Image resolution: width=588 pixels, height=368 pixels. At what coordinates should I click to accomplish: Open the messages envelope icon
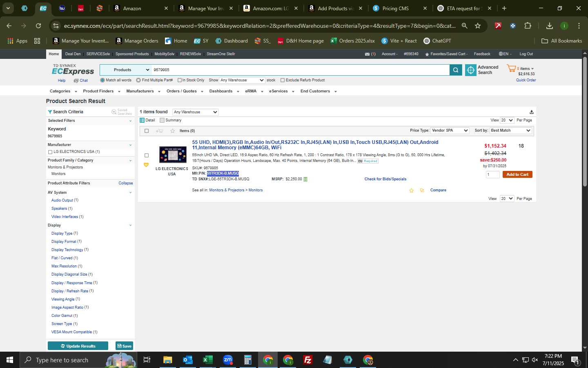367,54
